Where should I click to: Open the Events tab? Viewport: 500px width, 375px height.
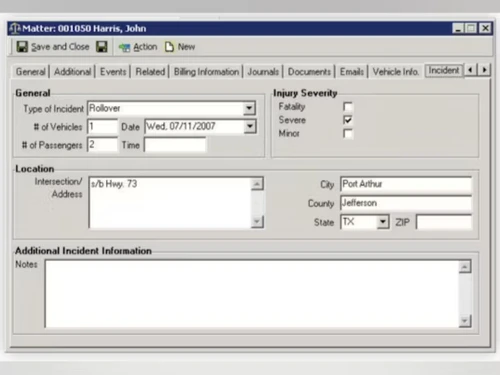(x=113, y=72)
